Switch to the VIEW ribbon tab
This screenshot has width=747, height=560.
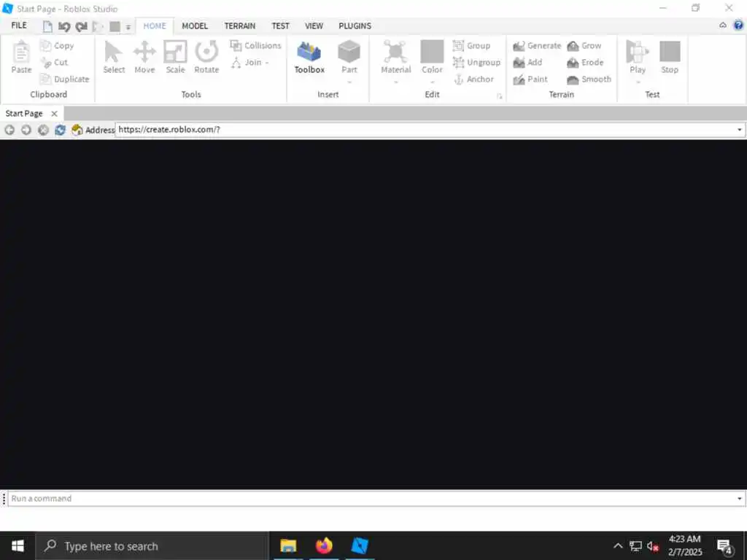coord(314,26)
